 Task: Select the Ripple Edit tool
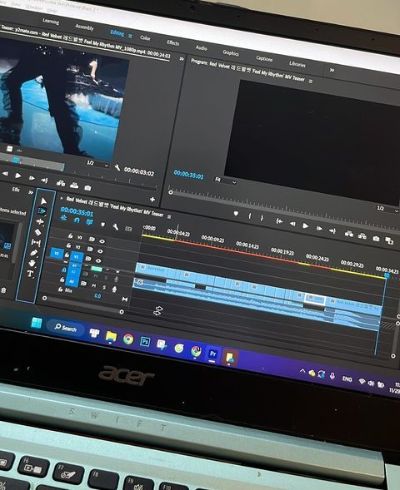[x=40, y=222]
